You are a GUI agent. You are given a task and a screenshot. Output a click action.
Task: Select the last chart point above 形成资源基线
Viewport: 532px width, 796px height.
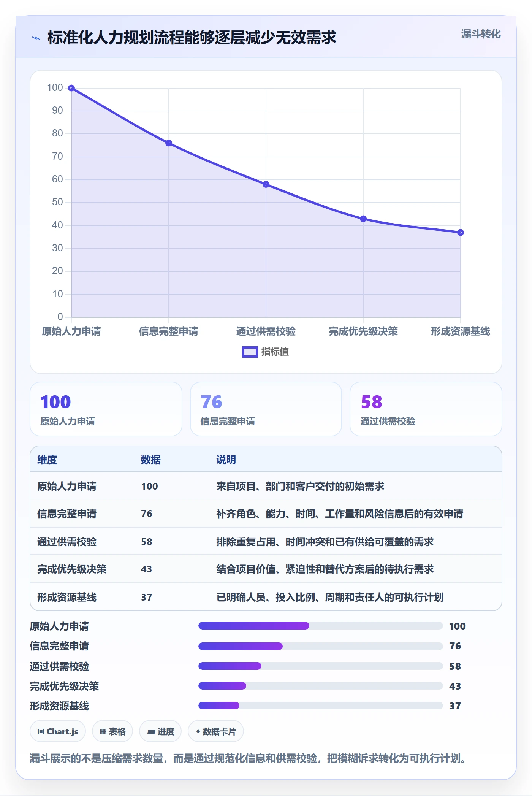click(461, 233)
